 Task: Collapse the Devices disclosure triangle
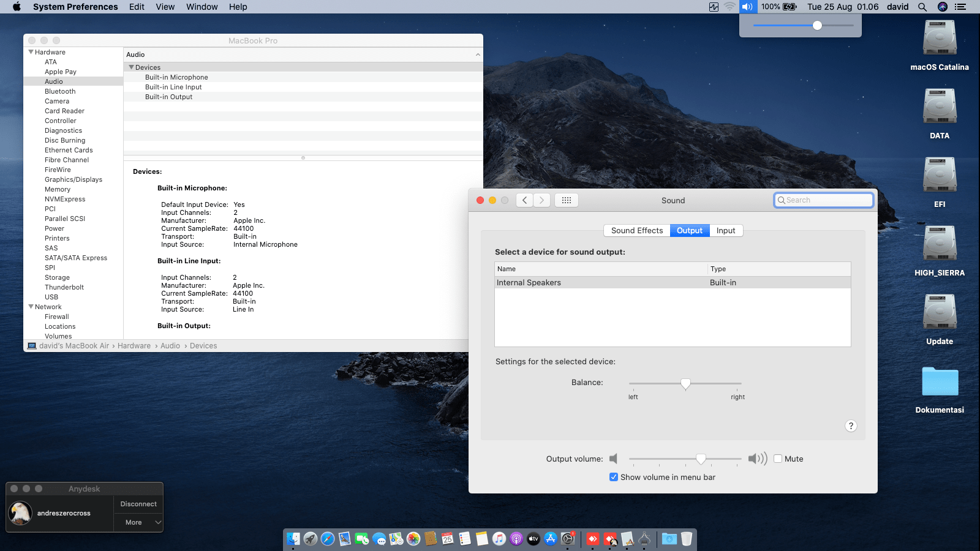[131, 67]
